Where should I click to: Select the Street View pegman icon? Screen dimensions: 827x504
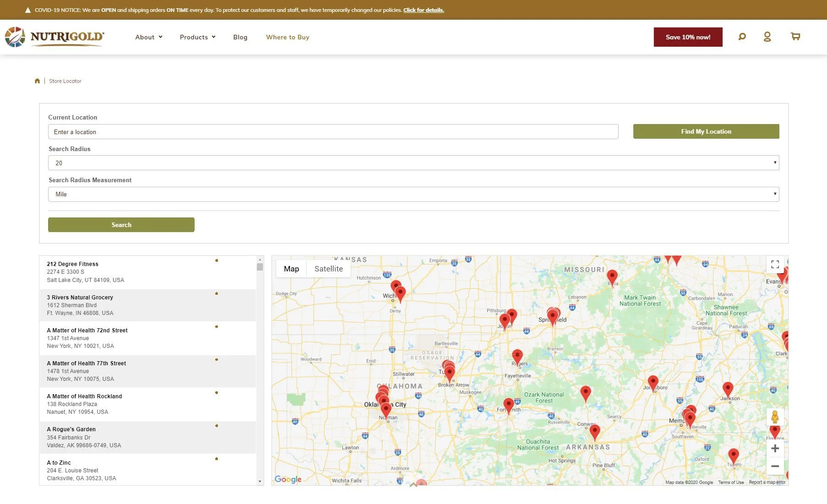tap(775, 417)
